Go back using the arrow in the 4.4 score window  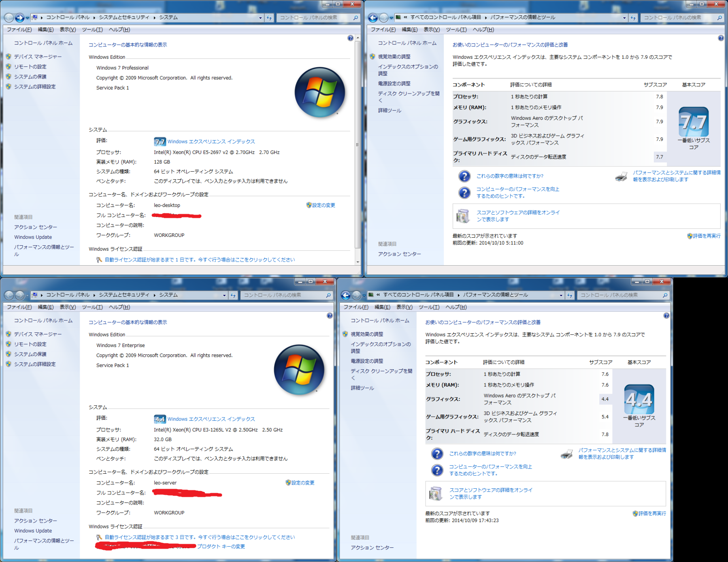(x=346, y=295)
